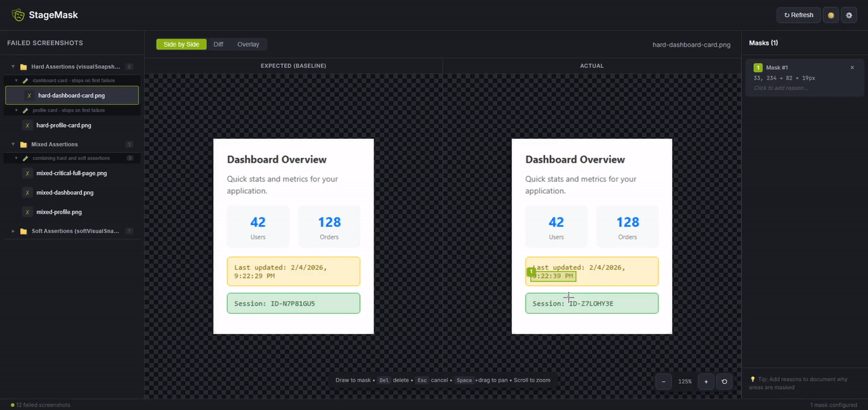Click the Hard Assertions folder icon
Screen dimensions: 868x410
coord(24,67)
